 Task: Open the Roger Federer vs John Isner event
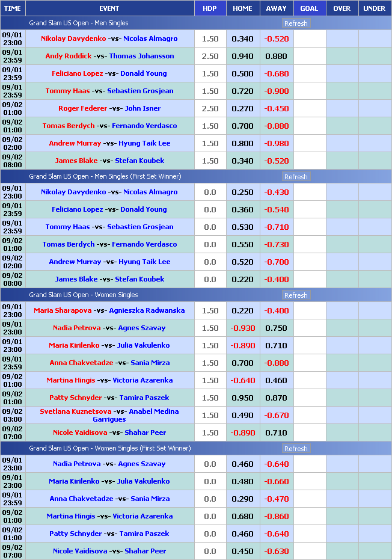pos(109,108)
